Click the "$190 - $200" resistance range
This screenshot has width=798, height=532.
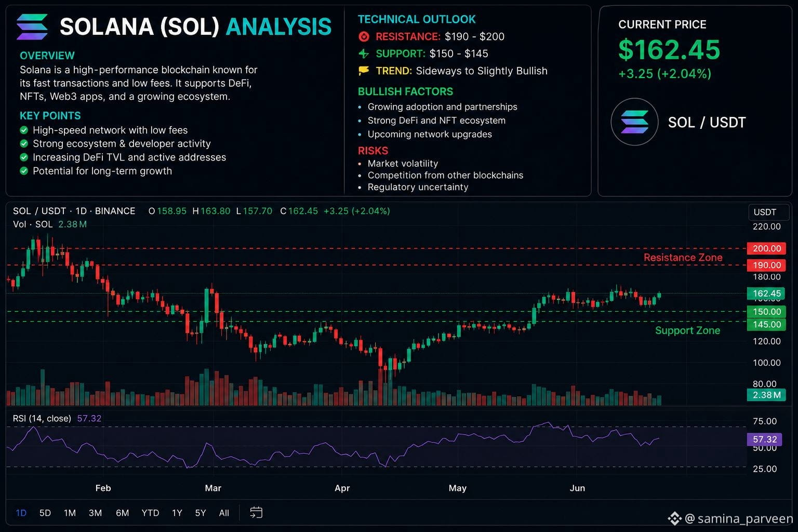474,37
